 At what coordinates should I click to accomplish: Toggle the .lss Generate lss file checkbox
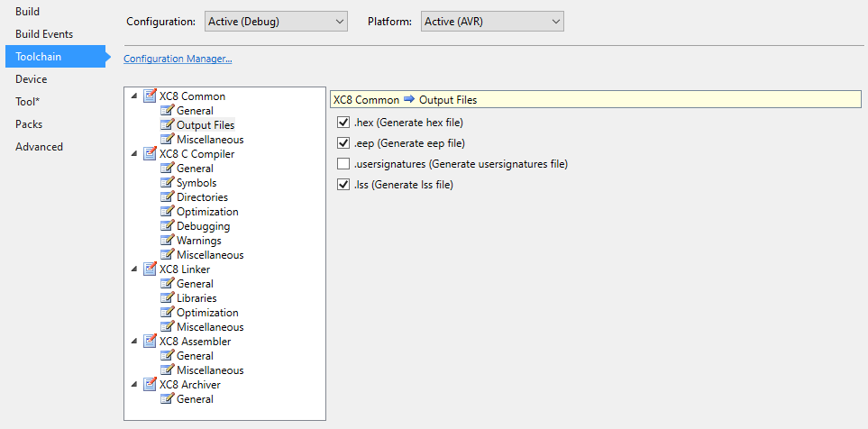point(343,185)
